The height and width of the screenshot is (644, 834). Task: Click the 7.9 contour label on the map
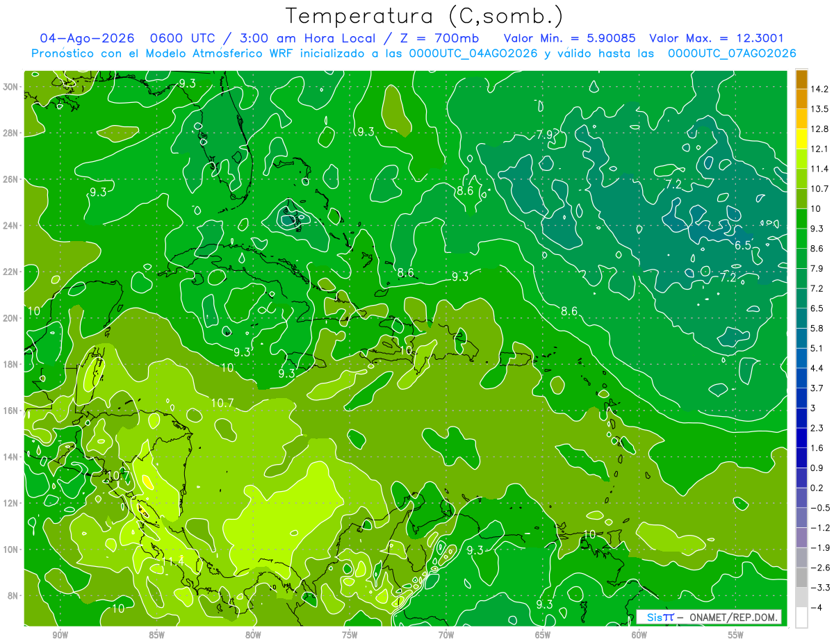pos(545,134)
